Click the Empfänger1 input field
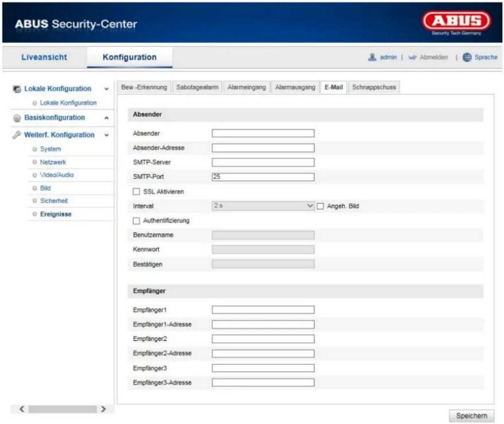This screenshot has height=424, width=504. (x=263, y=309)
